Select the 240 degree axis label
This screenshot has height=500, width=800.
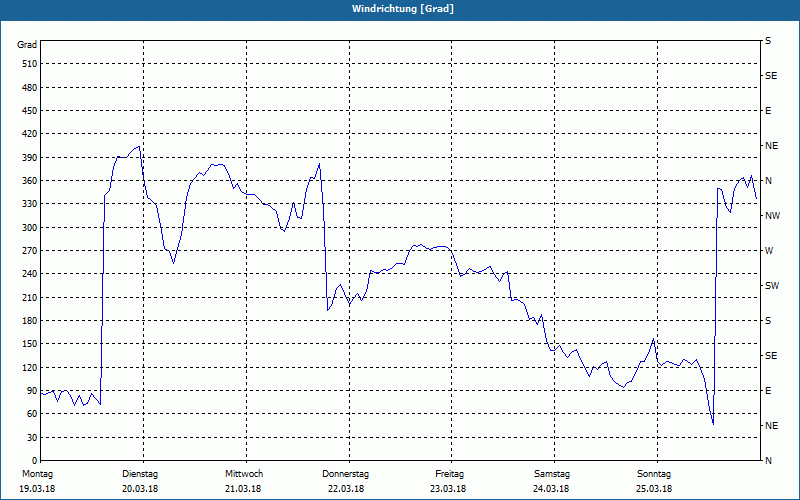coord(29,273)
